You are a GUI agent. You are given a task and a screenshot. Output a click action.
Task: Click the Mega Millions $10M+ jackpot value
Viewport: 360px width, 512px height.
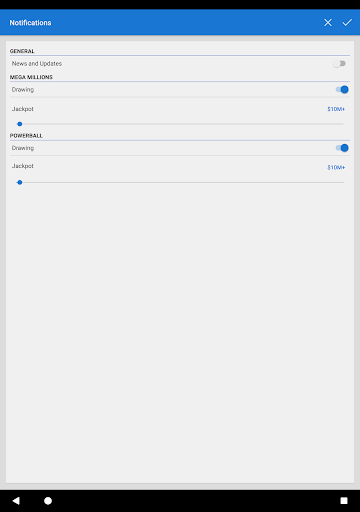(x=336, y=109)
